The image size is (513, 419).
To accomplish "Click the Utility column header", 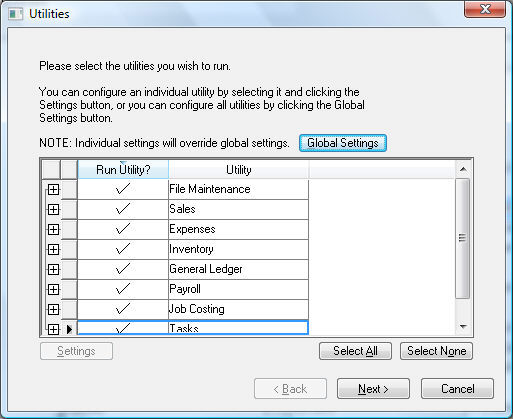I will point(239,170).
